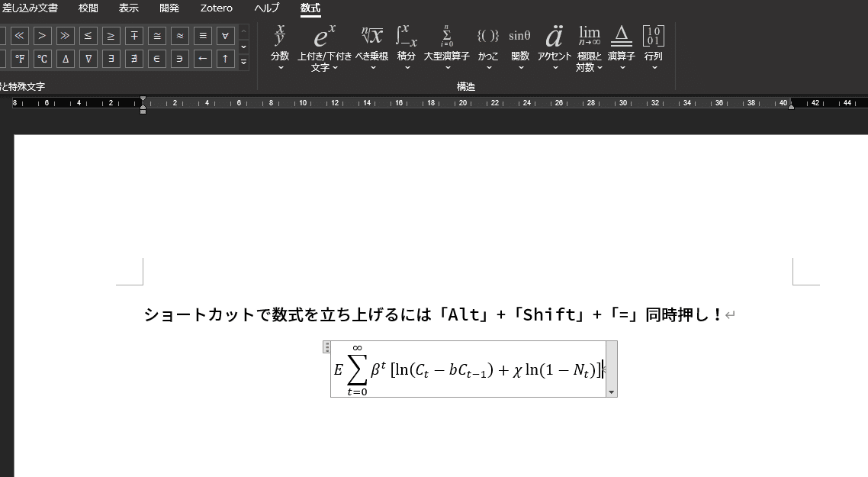Image resolution: width=868 pixels, height=477 pixels.
Task: Insert the there-does-not-exist ∄ symbol
Action: coord(134,59)
